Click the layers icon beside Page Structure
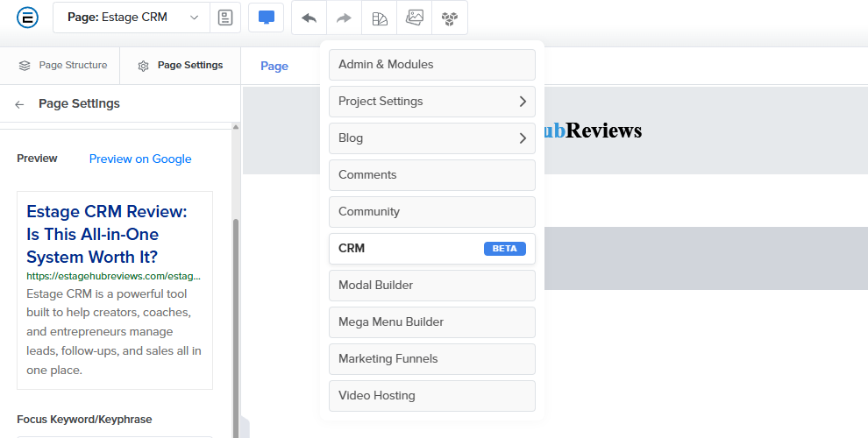This screenshot has height=438, width=868. 25,65
